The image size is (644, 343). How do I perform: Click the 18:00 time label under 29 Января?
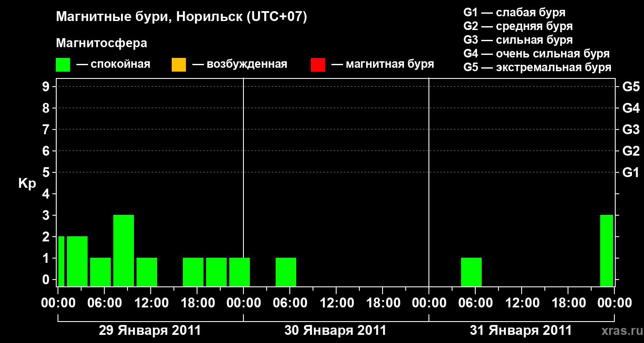pos(197,303)
